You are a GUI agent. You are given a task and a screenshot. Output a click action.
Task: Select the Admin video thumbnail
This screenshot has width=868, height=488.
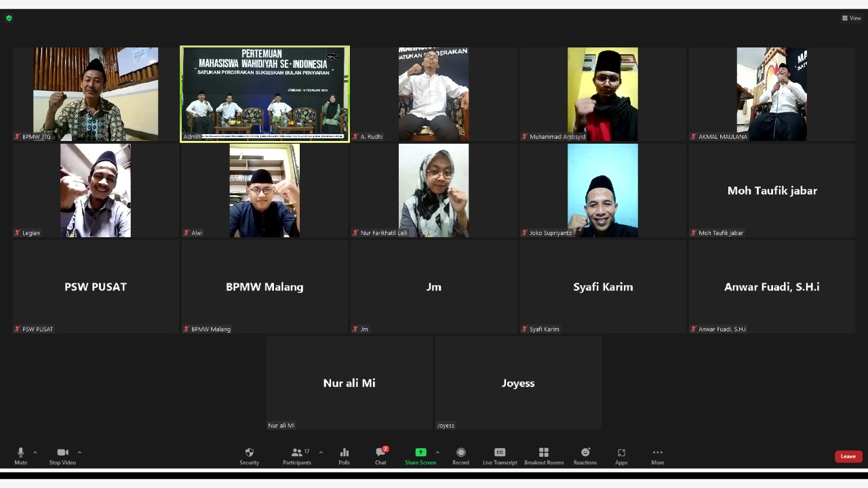[x=264, y=94]
